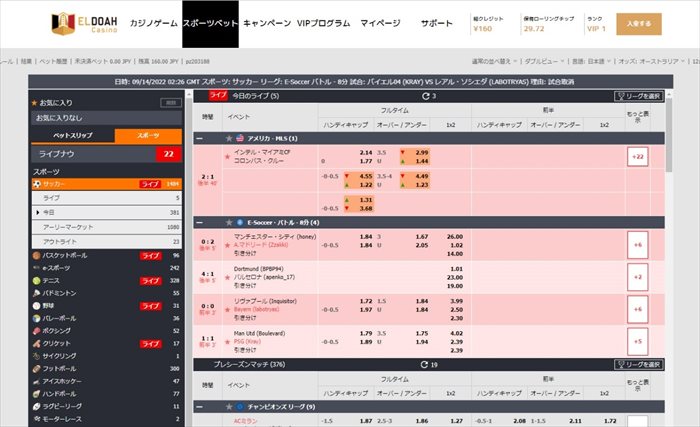The height and width of the screenshot is (427, 700).
Task: Open the 通常の並べ替え sort dropdown
Action: pos(494,61)
